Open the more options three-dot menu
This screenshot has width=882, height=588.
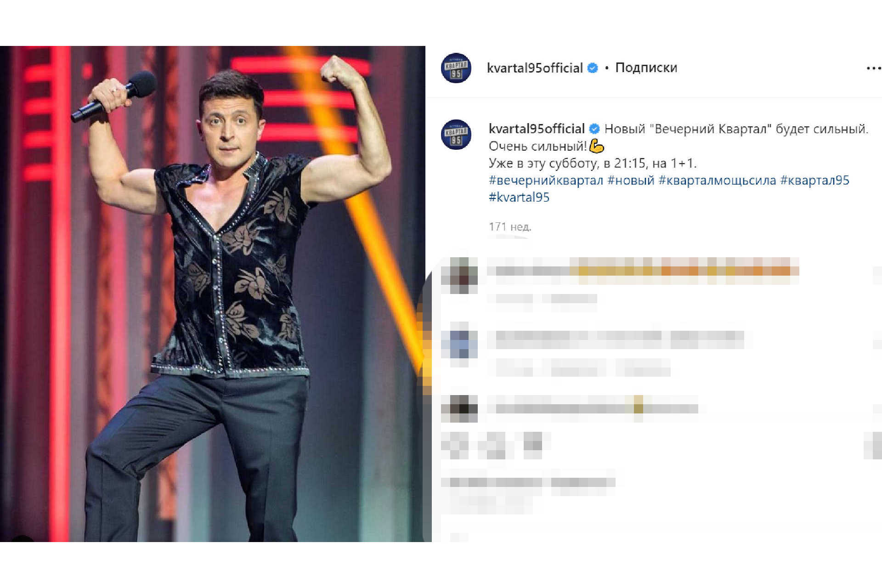(874, 68)
